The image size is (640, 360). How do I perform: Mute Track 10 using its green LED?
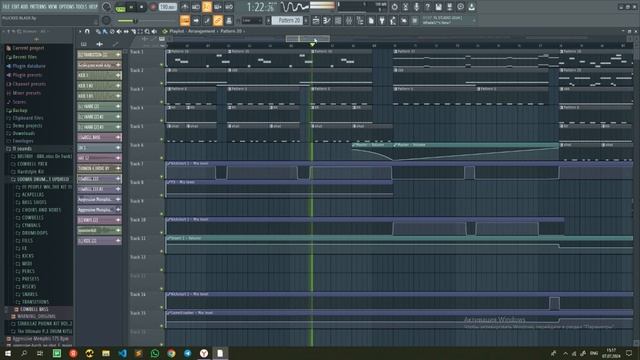tap(162, 232)
